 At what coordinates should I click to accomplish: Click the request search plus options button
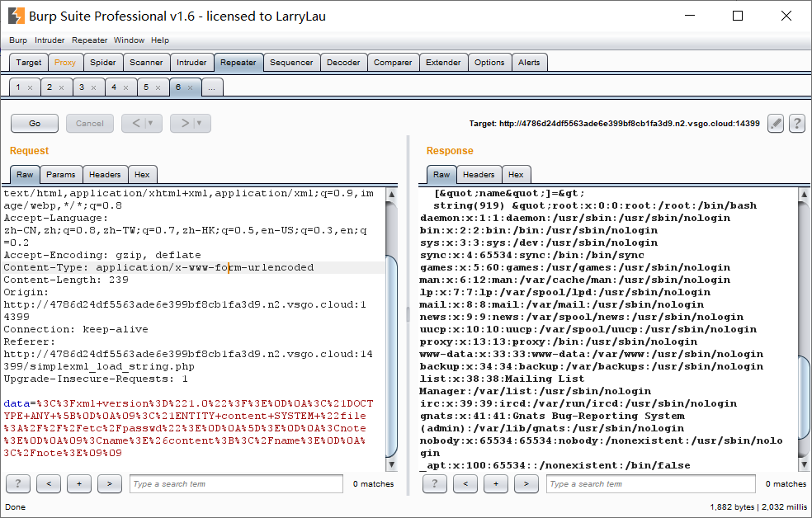(x=79, y=484)
